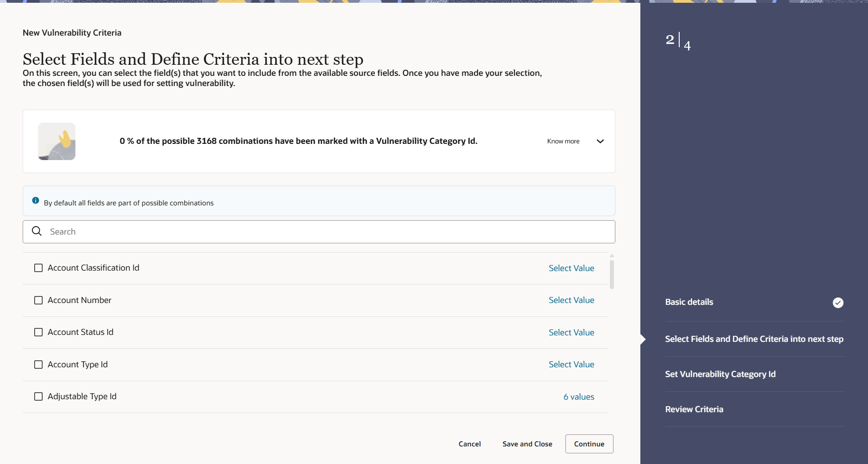Navigate to the Set Vulnerability Category Id step
The height and width of the screenshot is (464, 868).
[720, 374]
